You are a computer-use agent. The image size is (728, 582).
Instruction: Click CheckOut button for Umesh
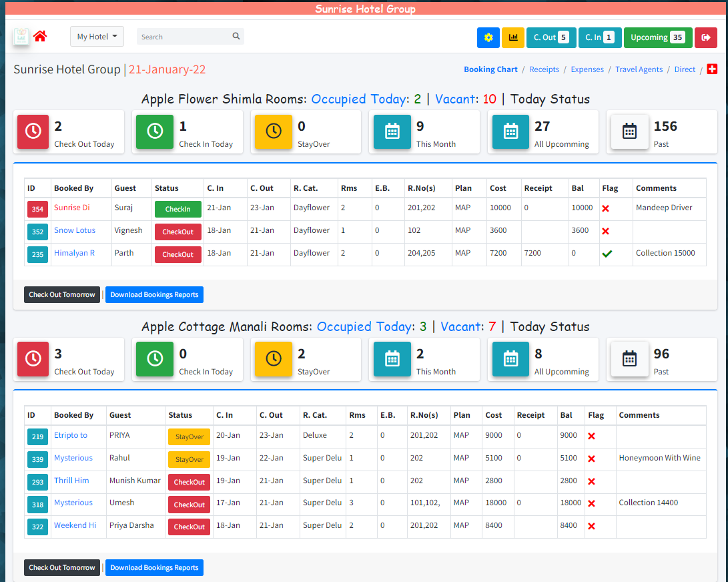189,505
